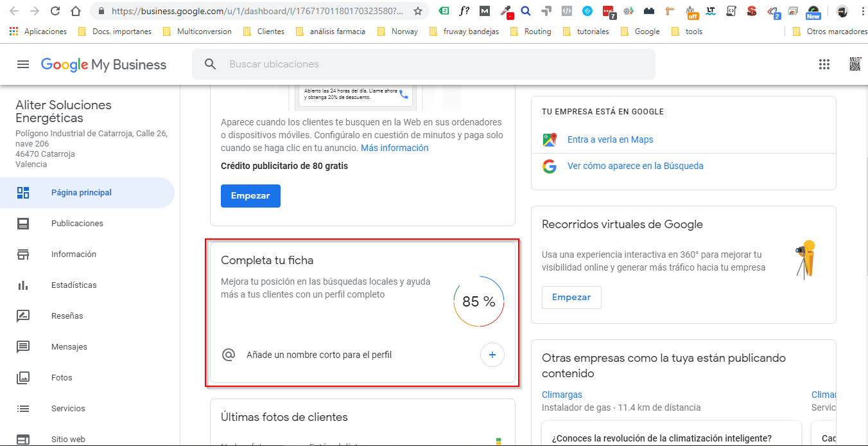The image size is (868, 446).
Task: Select Página principal in the sidebar
Action: click(x=87, y=193)
